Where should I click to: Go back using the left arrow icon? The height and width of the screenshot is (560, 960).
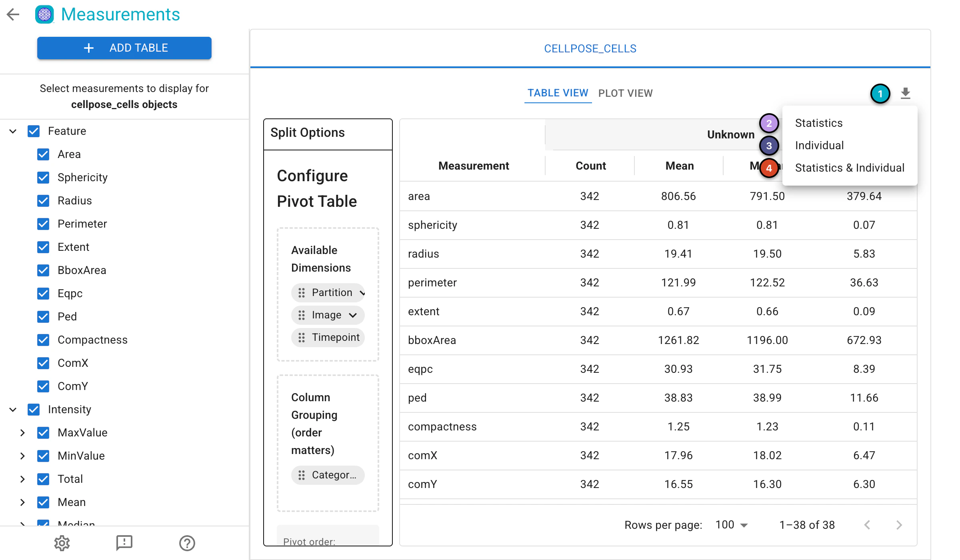(13, 14)
